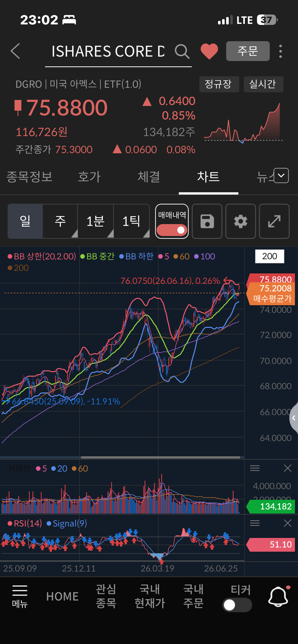
Task: Expand the tab list dropdown chevron
Action: [281, 175]
